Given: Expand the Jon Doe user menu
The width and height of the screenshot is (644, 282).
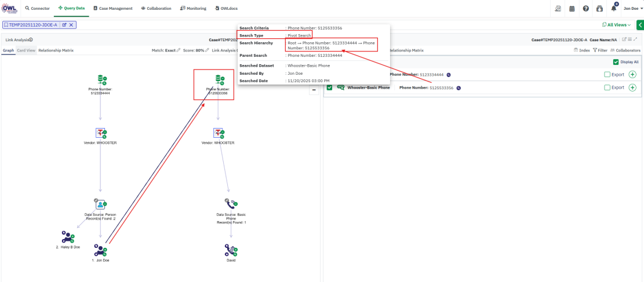Looking at the screenshot, I should click(x=633, y=9).
